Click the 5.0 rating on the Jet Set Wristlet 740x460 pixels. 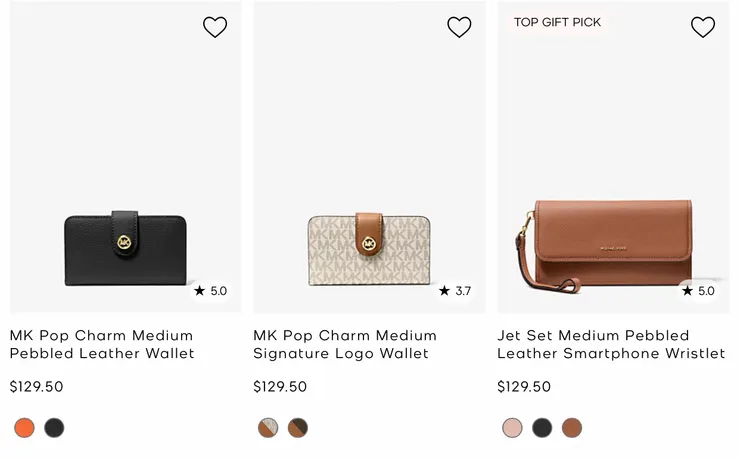point(699,291)
